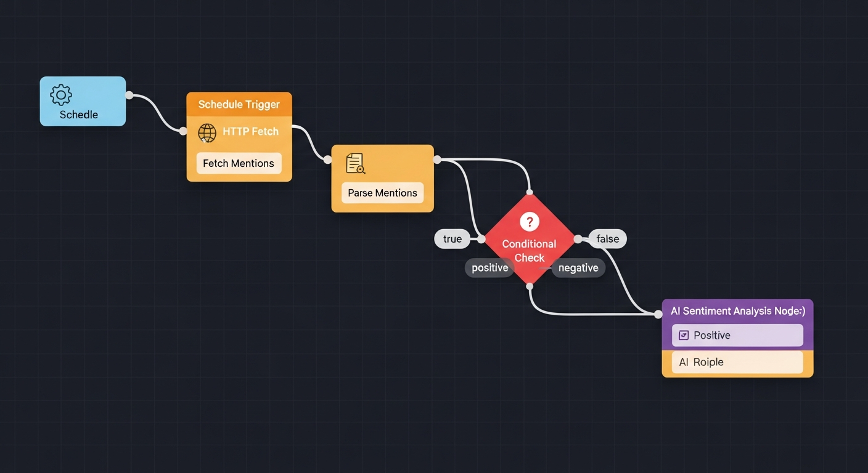Viewport: 868px width, 473px height.
Task: Select the AI Sentiment Analysis Node header
Action: click(x=738, y=311)
